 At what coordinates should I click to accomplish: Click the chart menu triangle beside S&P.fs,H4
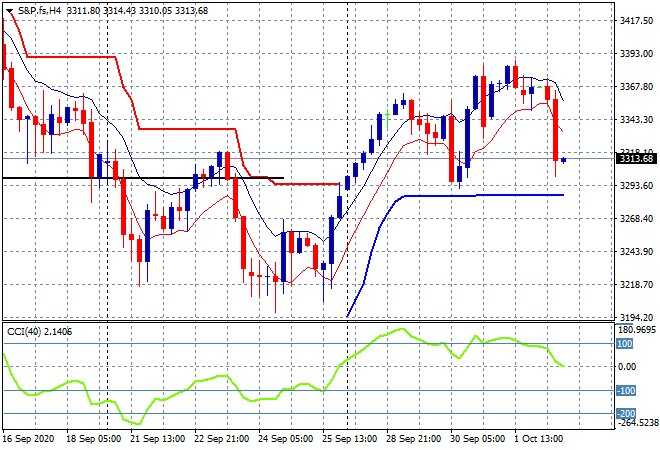coord(9,11)
